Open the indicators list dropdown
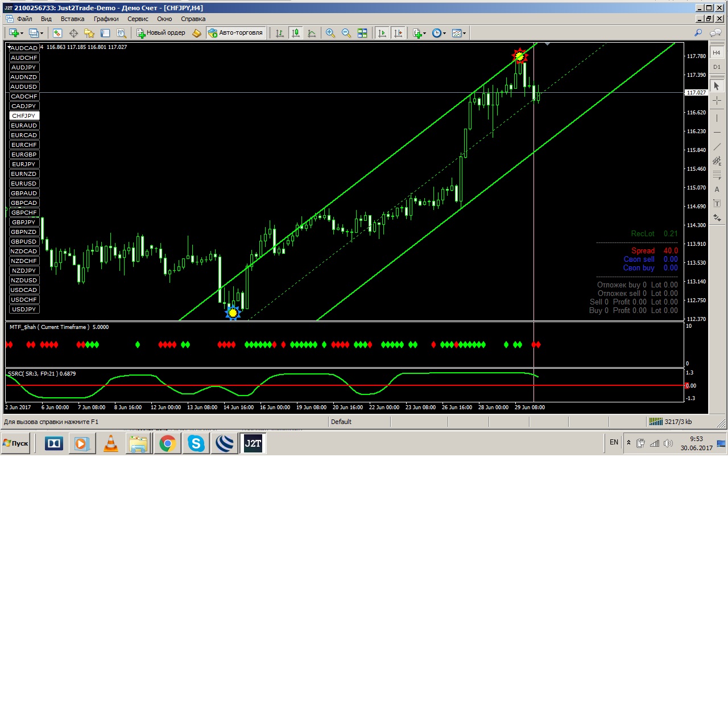The height and width of the screenshot is (708, 728). pyautogui.click(x=419, y=33)
